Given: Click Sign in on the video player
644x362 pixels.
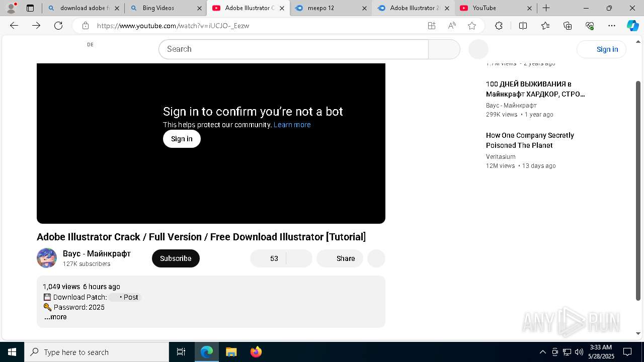Looking at the screenshot, I should (x=182, y=139).
